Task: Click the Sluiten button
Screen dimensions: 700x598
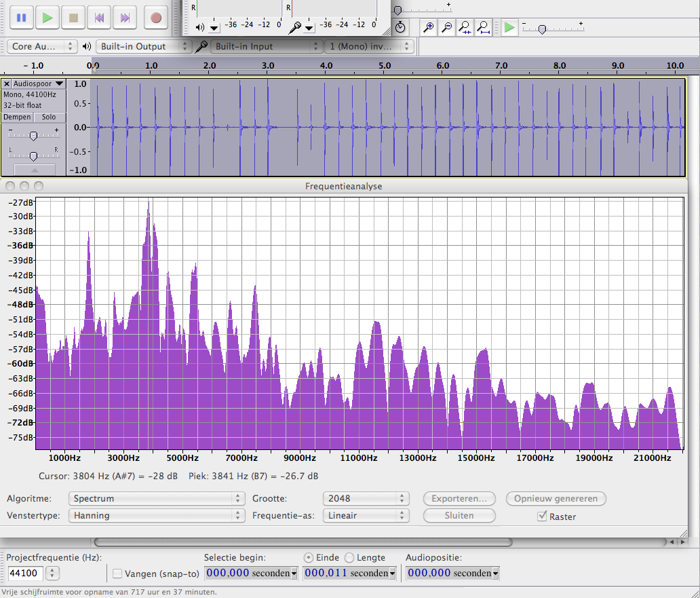Action: [459, 515]
